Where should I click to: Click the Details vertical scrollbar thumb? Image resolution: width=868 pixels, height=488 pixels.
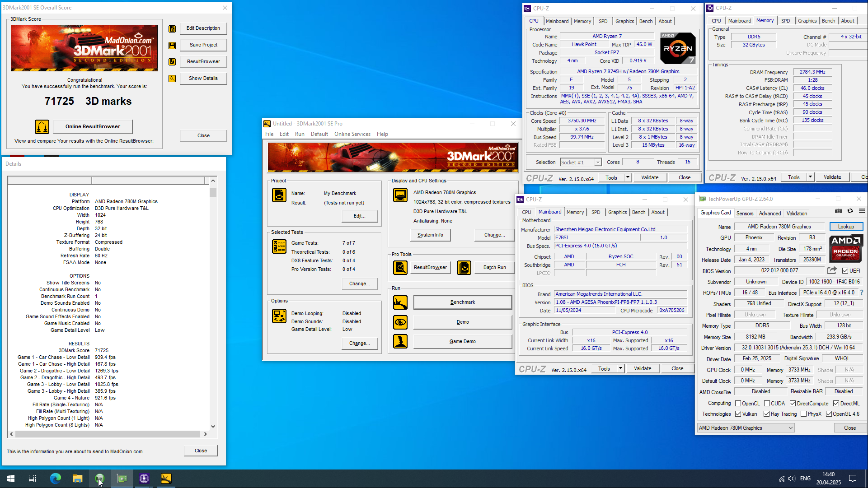[x=213, y=193]
